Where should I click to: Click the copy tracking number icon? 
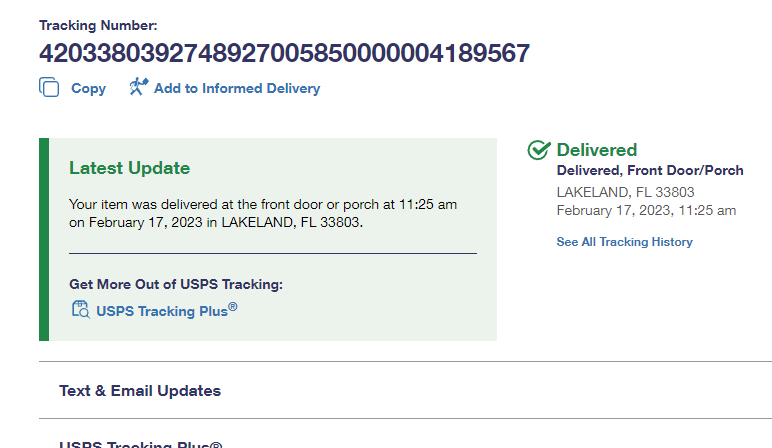point(49,88)
